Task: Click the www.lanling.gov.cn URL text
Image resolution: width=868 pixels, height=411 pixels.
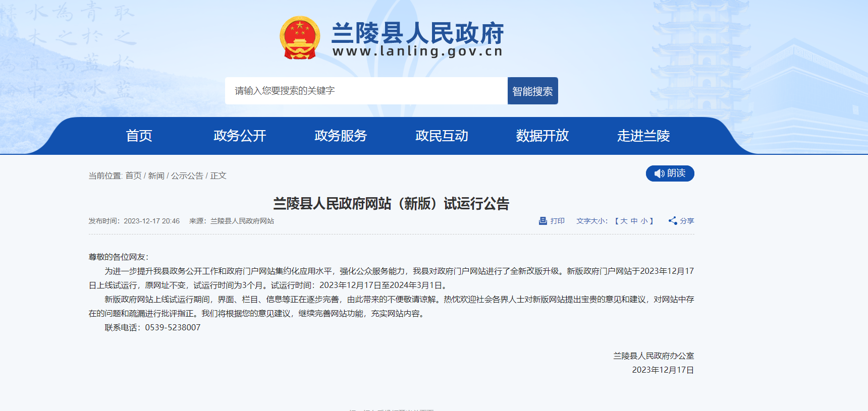Action: coord(418,51)
